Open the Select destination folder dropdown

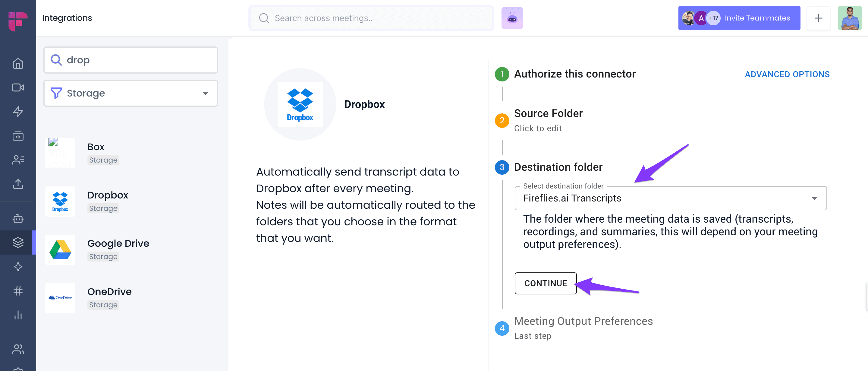pyautogui.click(x=671, y=198)
